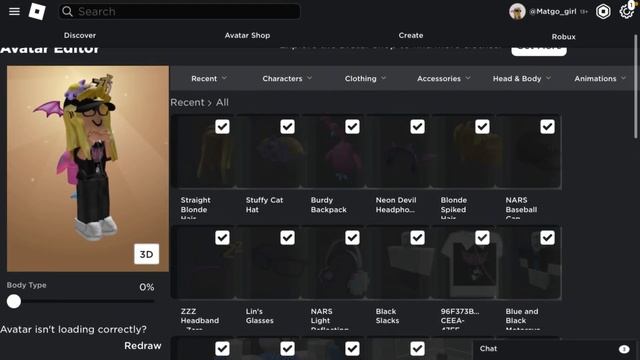Image resolution: width=640 pixels, height=360 pixels.
Task: Uncheck the Straight Blonde Hair item
Action: pyautogui.click(x=222, y=127)
